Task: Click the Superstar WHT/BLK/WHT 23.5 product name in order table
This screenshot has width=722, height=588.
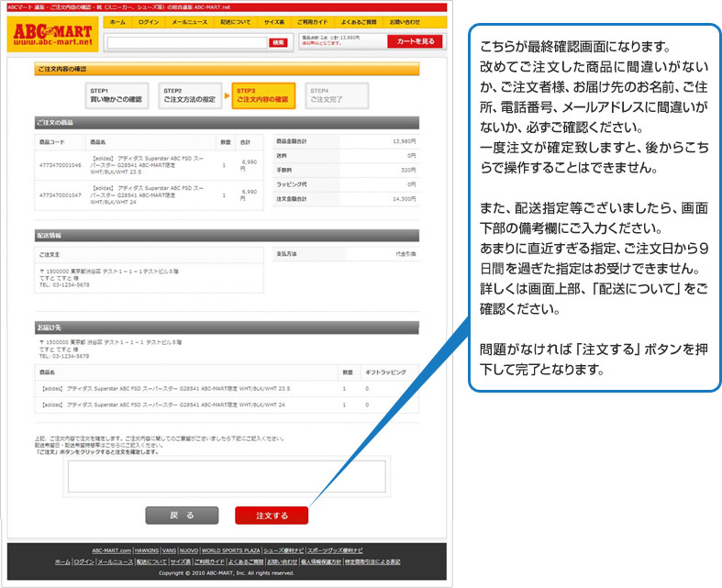Action: 147,165
